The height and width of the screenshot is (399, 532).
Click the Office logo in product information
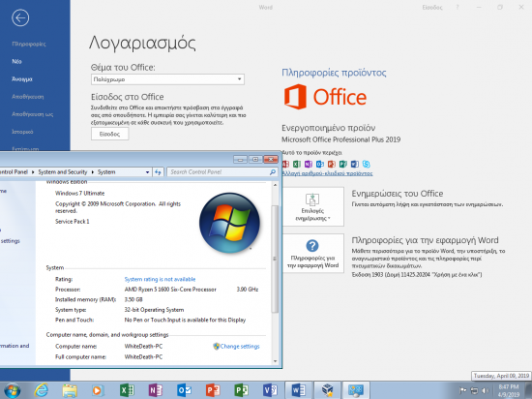[x=325, y=97]
